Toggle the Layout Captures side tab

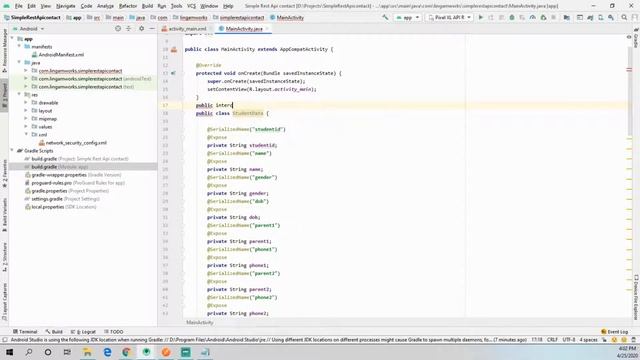(x=4, y=302)
